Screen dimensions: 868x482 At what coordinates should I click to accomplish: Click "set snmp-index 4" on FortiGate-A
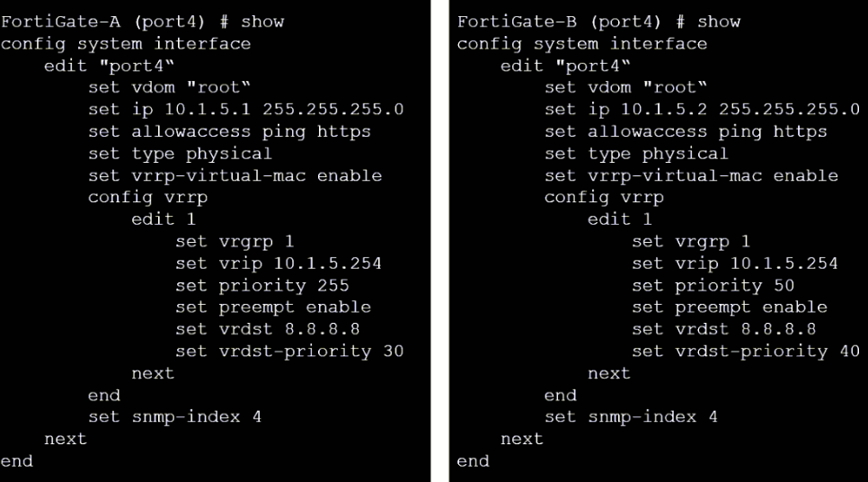coord(174,416)
